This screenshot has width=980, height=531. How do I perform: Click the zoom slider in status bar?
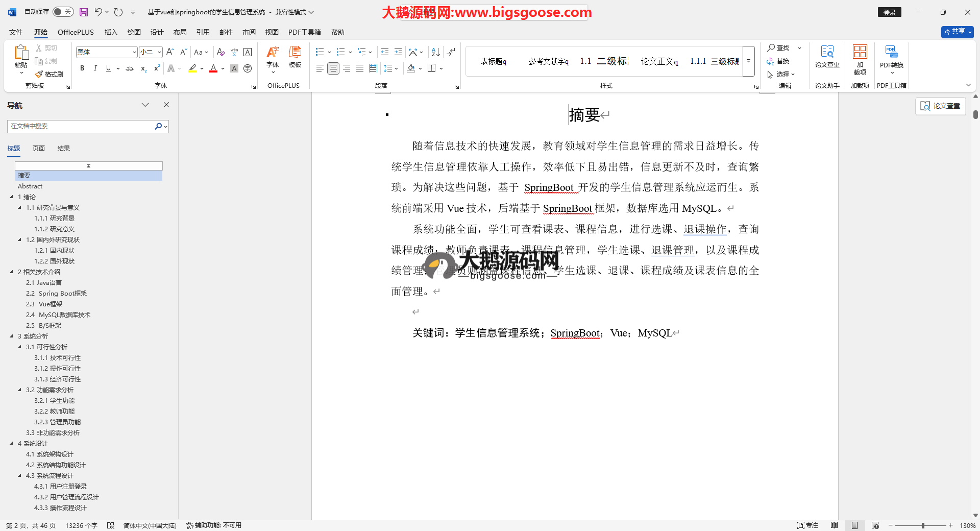tap(922, 525)
